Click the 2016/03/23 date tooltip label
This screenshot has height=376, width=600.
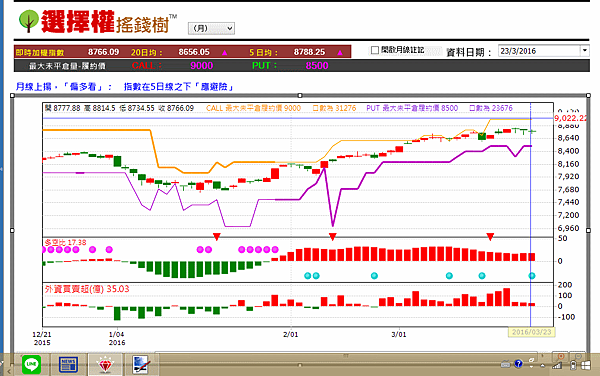pos(532,332)
